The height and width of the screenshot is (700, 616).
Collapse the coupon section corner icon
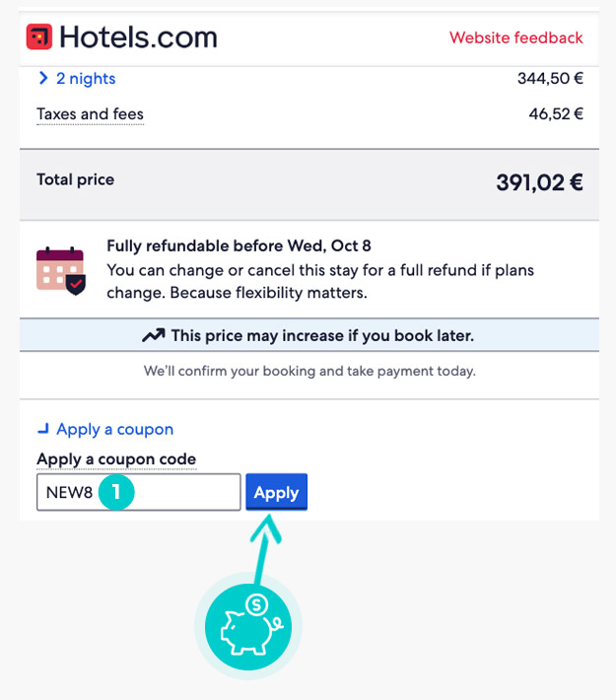(43, 429)
